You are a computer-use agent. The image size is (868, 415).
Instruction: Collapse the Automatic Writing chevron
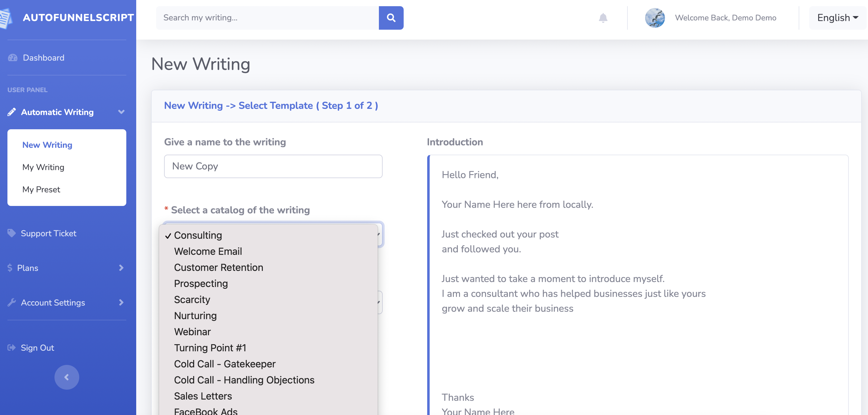(121, 112)
